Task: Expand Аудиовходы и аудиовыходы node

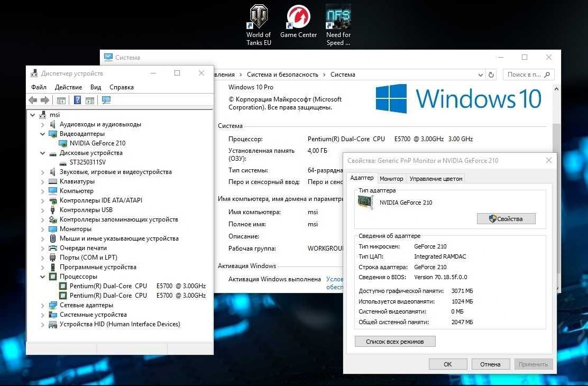Action: point(43,125)
